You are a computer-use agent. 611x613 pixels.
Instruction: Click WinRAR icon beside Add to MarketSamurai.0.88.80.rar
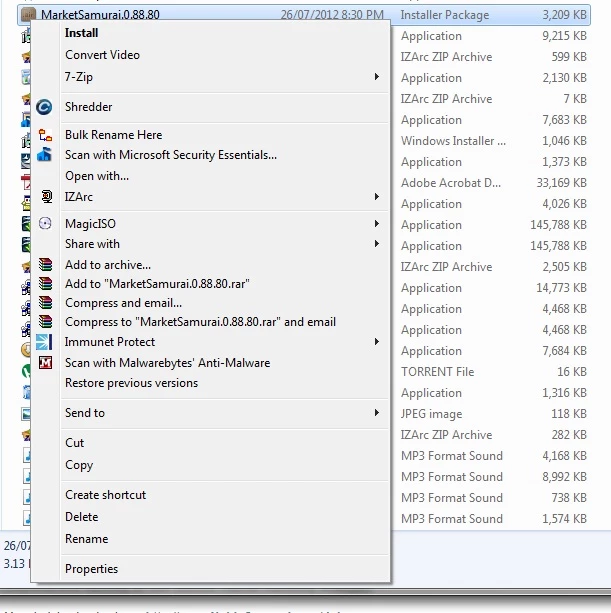click(x=45, y=283)
